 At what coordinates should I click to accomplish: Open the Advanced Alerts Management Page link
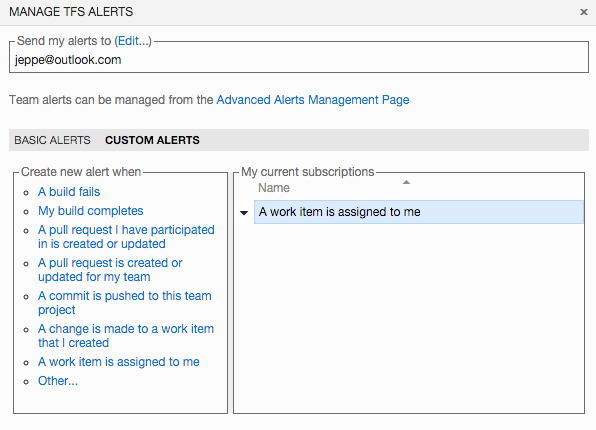coord(313,100)
